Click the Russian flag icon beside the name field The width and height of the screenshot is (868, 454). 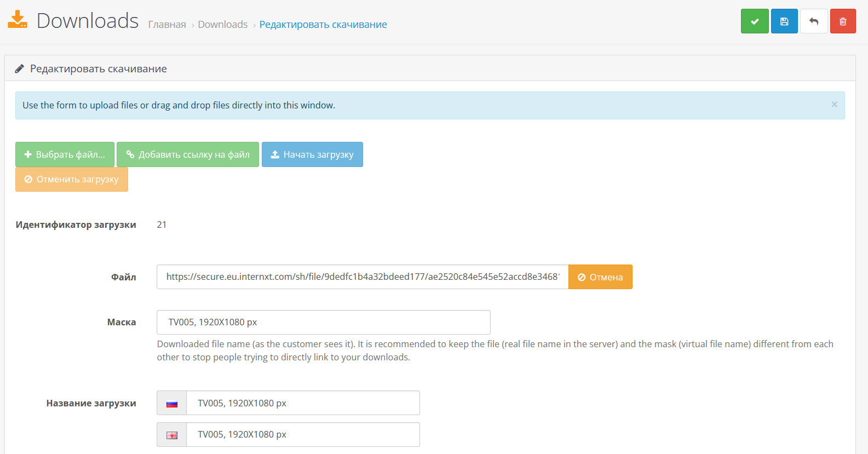coord(172,404)
